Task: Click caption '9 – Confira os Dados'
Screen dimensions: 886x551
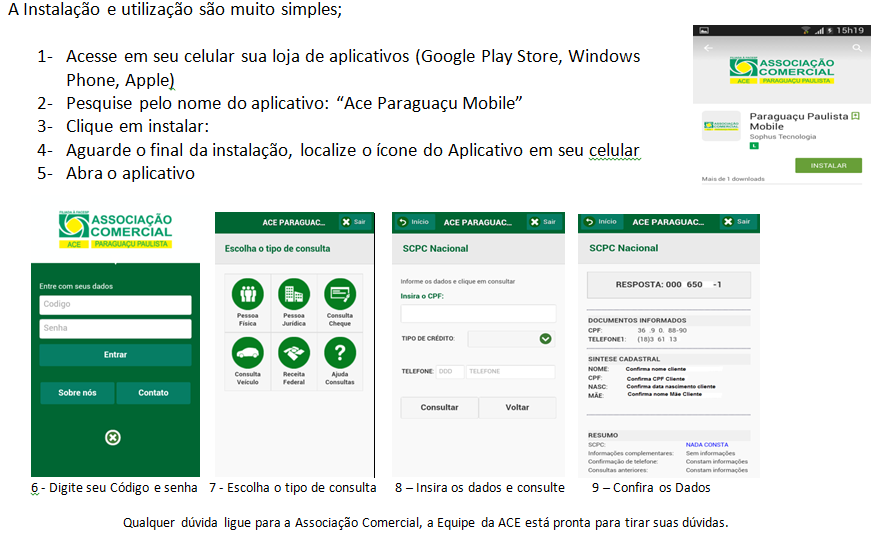Action: point(651,488)
